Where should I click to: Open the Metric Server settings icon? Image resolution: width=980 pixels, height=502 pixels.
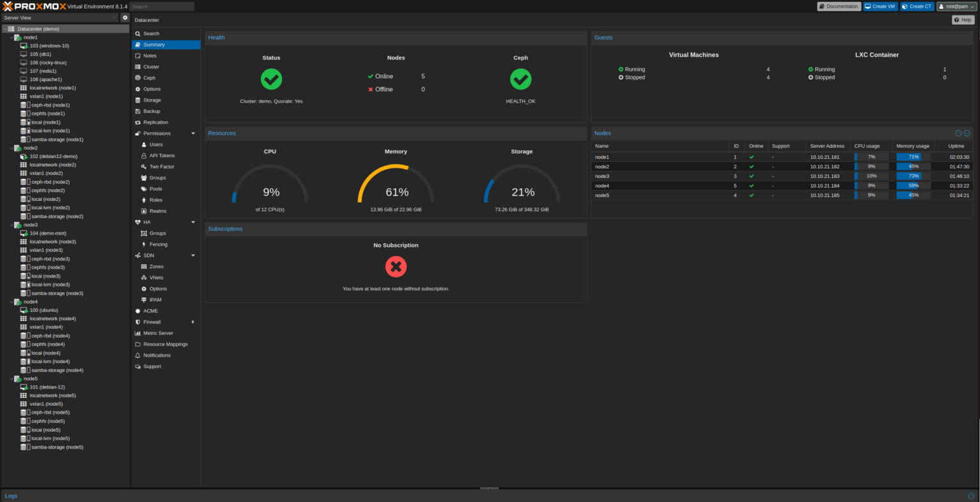click(x=138, y=333)
